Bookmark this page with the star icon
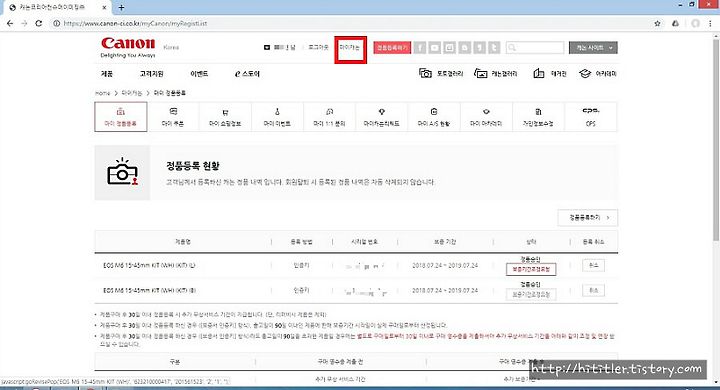Viewport: 720px width, 390px height. [657, 23]
